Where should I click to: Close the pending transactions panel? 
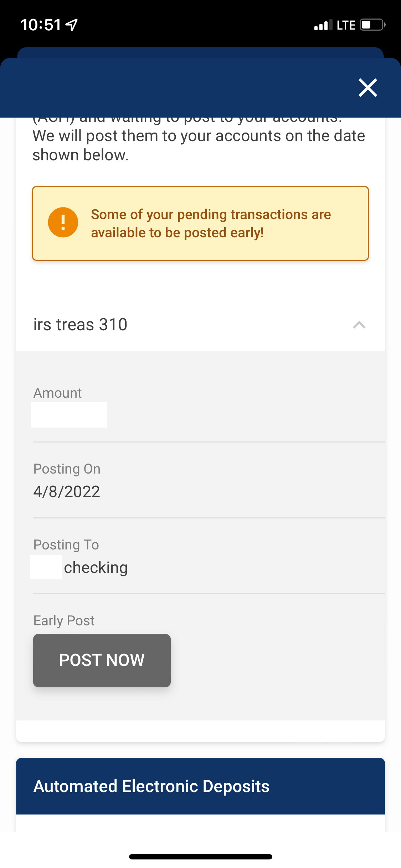(x=367, y=88)
